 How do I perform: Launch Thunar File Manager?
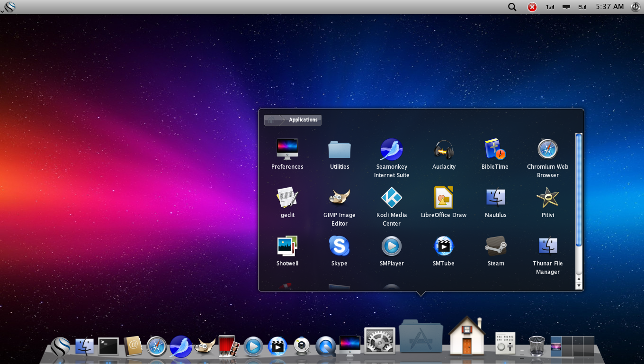click(548, 255)
